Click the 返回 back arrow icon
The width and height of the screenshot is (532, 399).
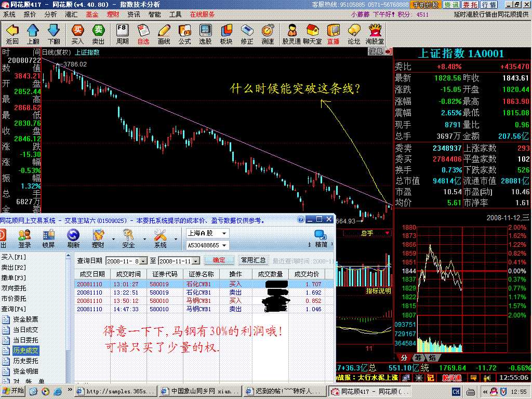point(12,34)
